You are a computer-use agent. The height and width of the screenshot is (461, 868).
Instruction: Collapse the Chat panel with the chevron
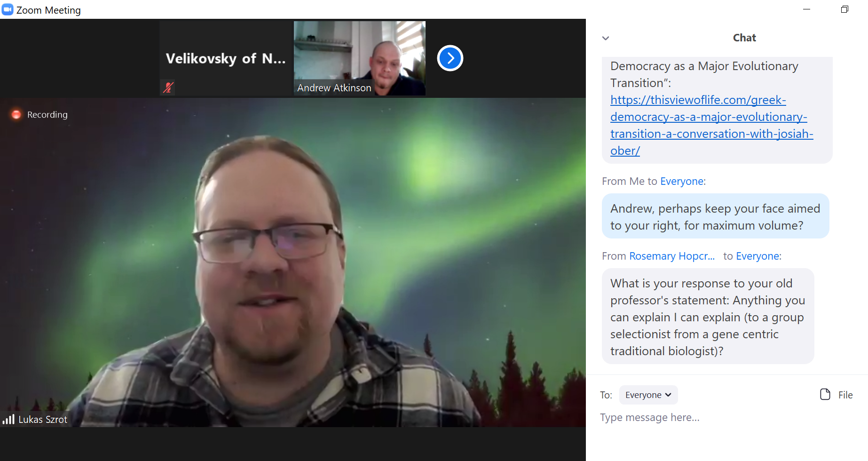[x=606, y=38]
